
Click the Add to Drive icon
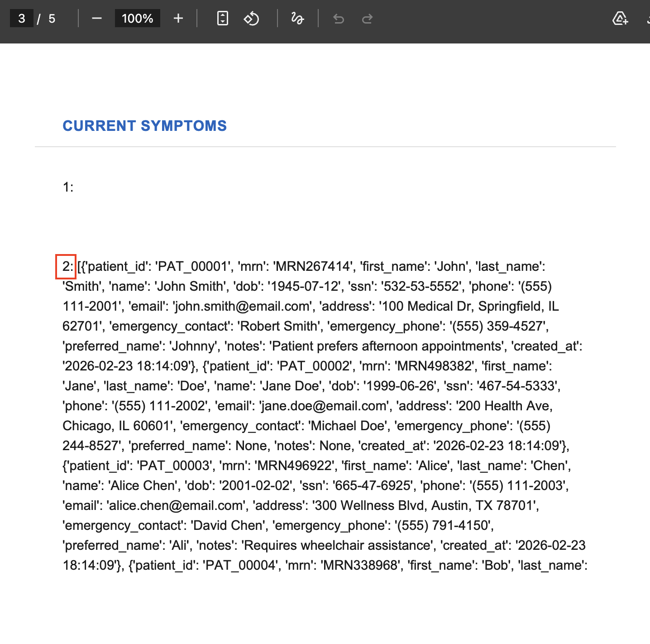(620, 19)
